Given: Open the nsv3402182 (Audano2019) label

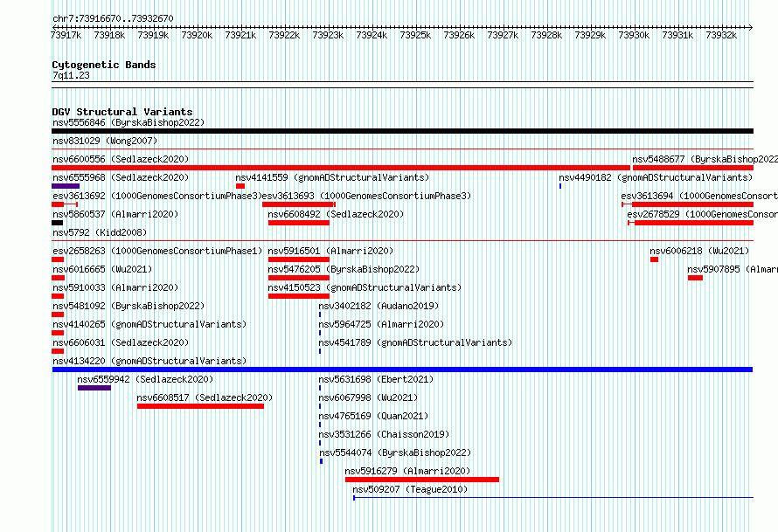Looking at the screenshot, I should coord(379,306).
